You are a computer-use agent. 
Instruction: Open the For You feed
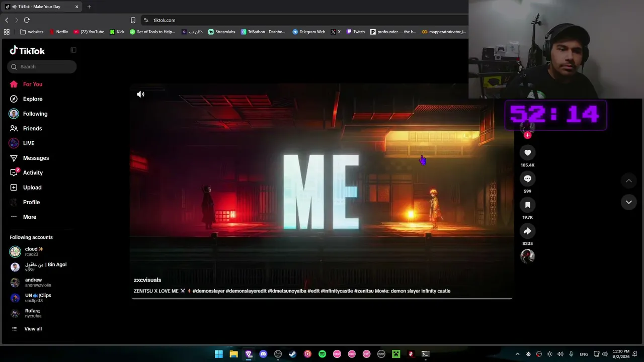pos(26,84)
